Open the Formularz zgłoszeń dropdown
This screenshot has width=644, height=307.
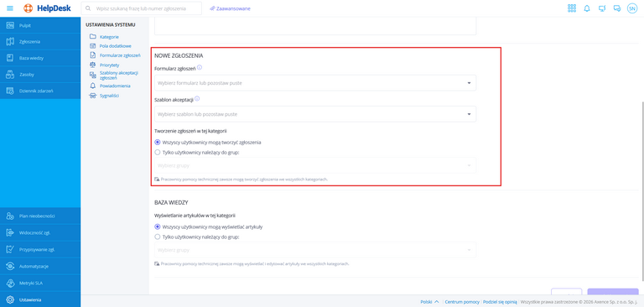pos(315,82)
